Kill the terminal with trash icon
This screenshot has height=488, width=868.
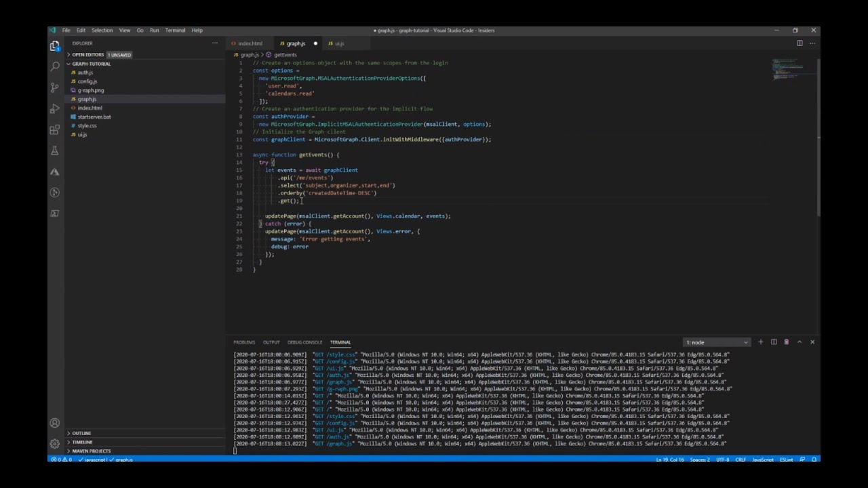(787, 342)
